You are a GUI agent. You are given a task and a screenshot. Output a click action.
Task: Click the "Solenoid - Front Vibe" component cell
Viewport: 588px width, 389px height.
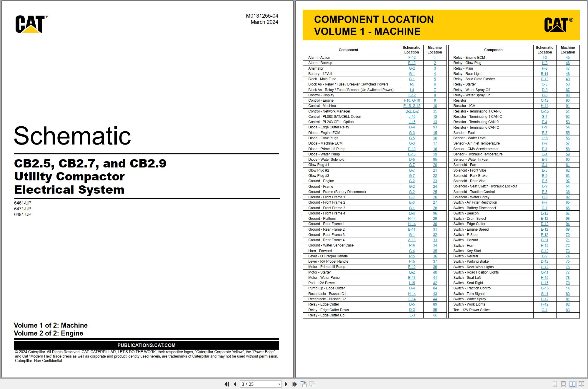(x=490, y=170)
